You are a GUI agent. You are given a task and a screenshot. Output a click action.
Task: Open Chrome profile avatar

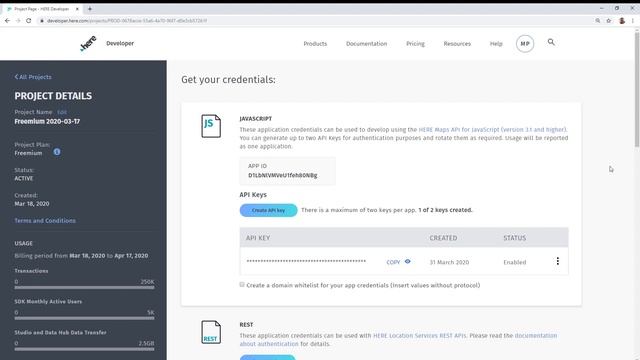click(622, 20)
